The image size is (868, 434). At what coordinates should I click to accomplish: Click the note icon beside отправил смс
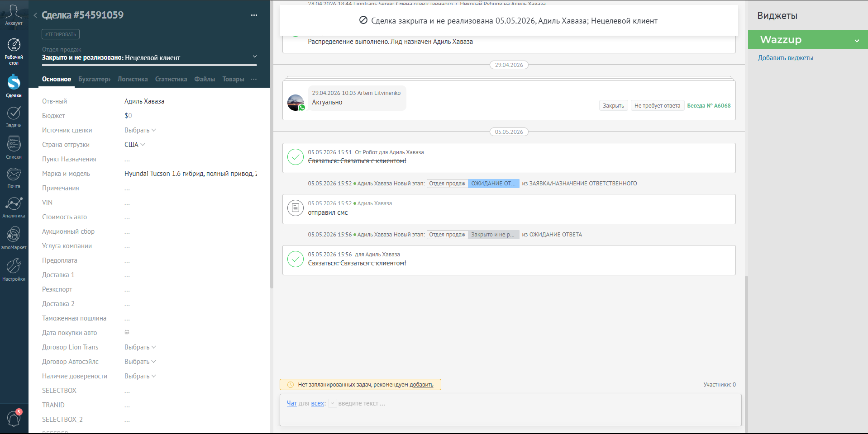click(296, 208)
